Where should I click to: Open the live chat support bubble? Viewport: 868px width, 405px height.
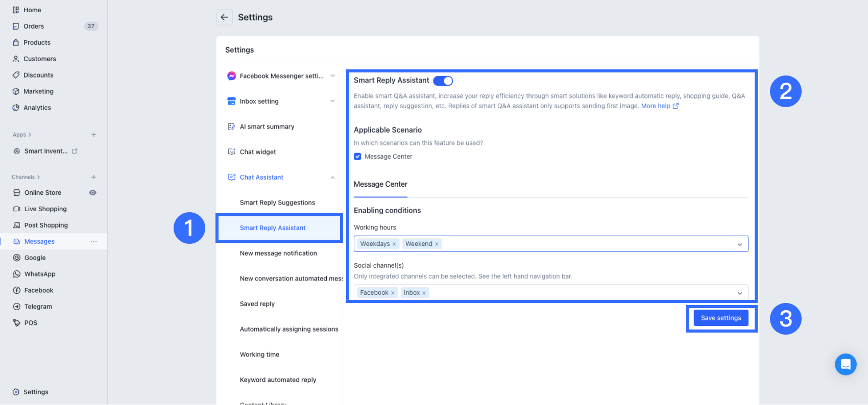pos(846,364)
